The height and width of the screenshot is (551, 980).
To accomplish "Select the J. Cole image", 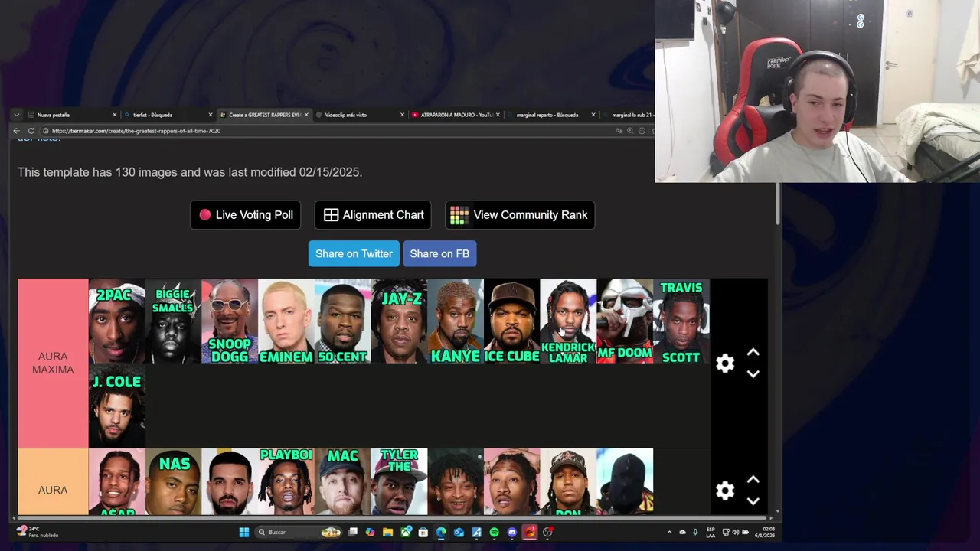I will [x=116, y=406].
